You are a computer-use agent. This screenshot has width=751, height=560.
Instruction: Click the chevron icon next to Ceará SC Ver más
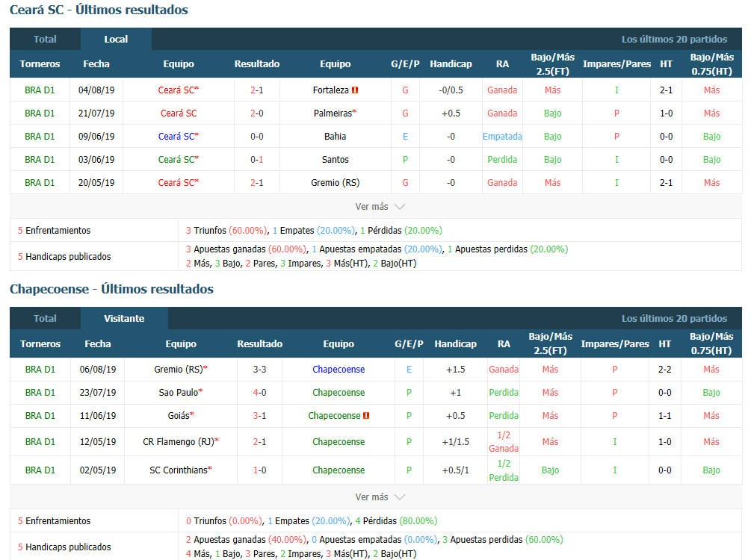(400, 207)
